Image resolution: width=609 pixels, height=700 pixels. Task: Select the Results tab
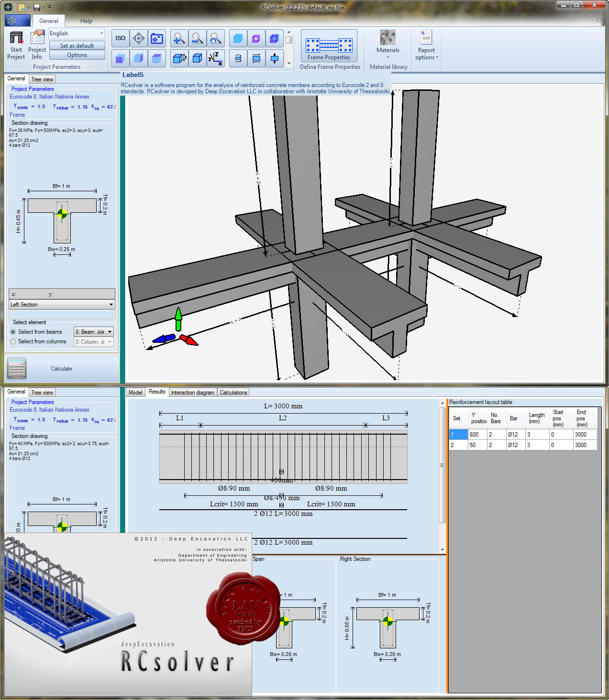point(157,392)
